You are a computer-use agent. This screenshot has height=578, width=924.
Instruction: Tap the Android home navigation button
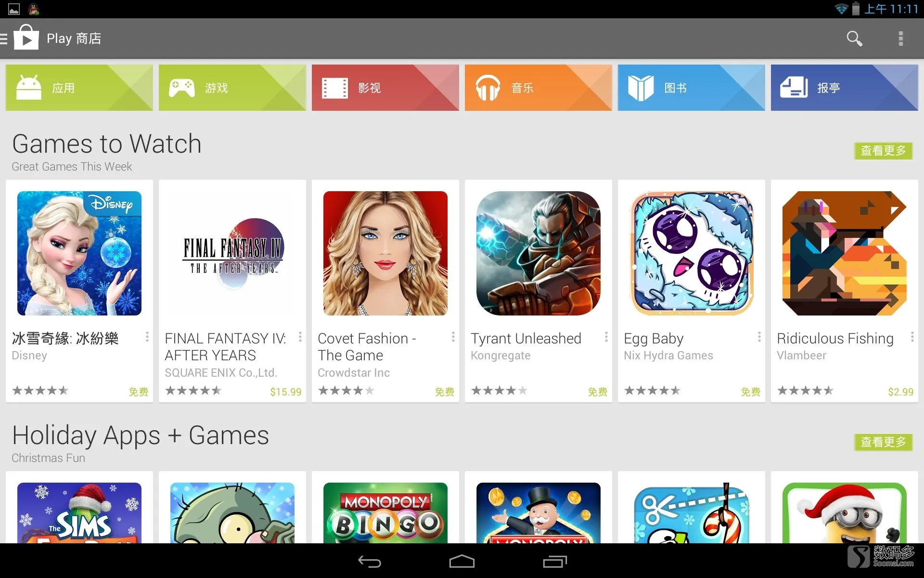[x=462, y=562]
